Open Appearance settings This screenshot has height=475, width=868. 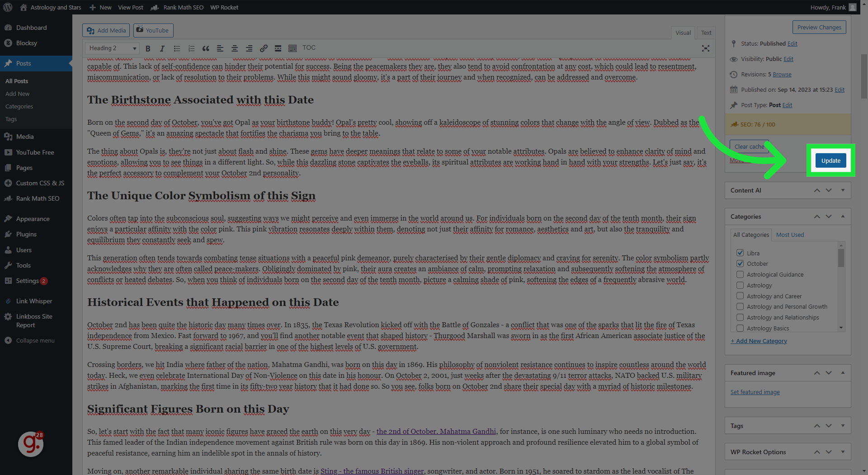[x=33, y=219]
